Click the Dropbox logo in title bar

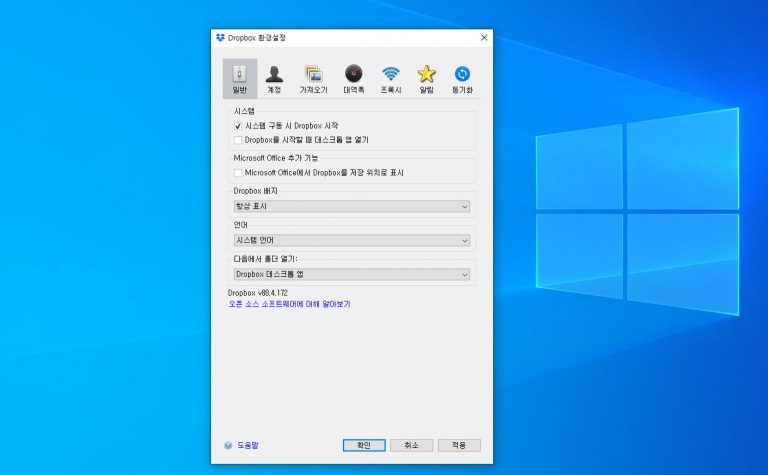(x=220, y=38)
